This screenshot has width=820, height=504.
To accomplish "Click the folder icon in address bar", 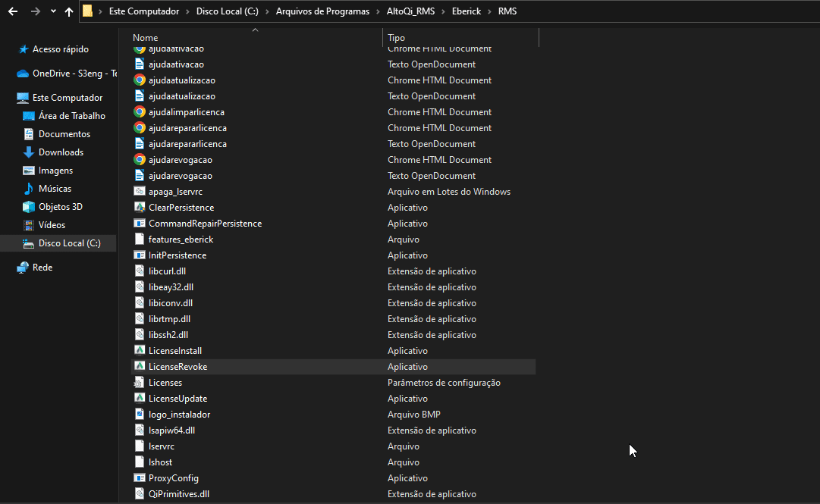I will (x=88, y=11).
